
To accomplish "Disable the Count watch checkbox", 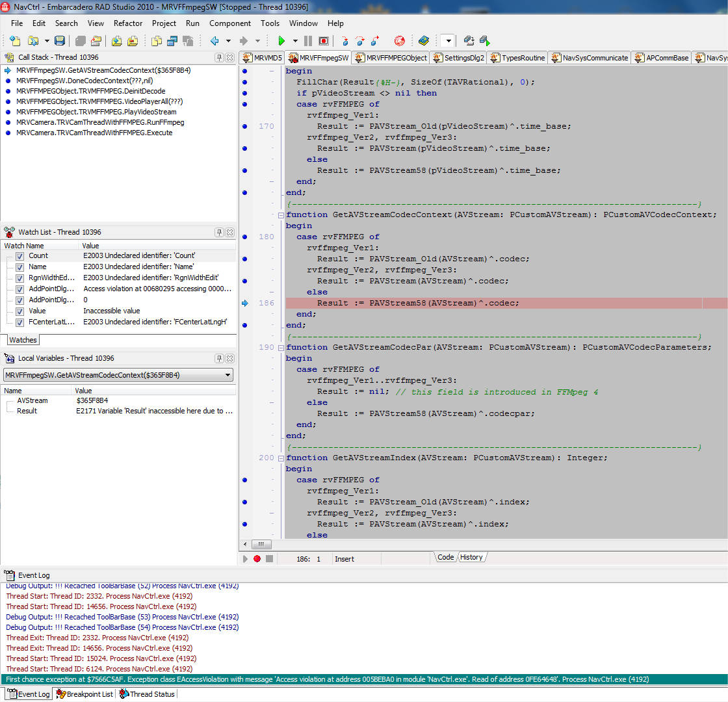I will coord(20,256).
